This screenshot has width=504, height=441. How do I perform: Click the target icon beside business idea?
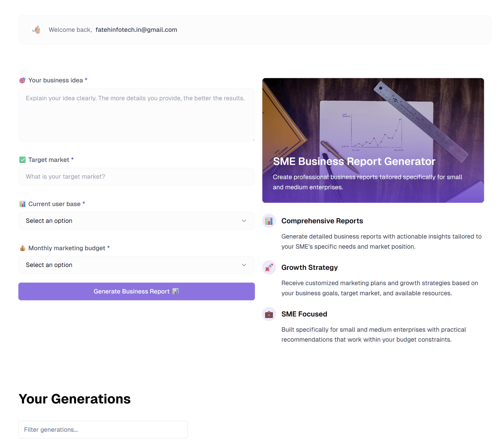(22, 80)
